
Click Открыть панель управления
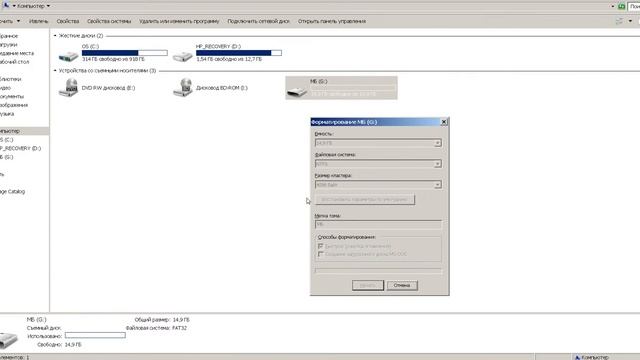click(332, 21)
